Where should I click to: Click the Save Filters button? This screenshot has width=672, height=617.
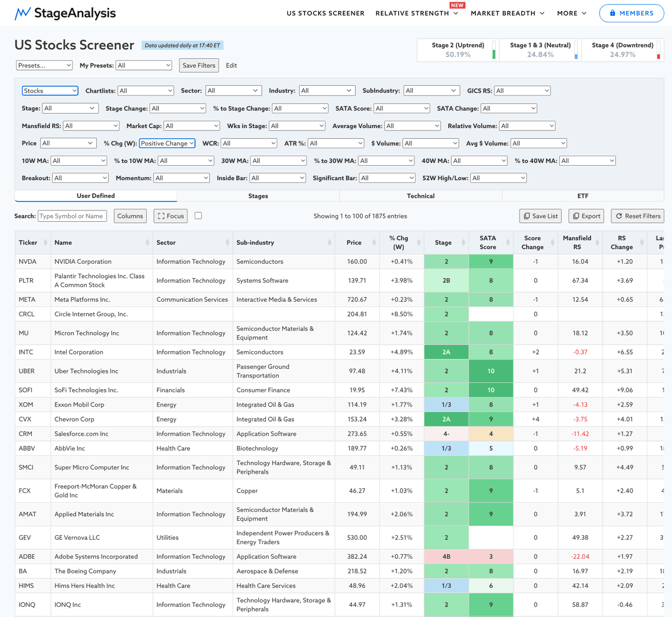199,66
